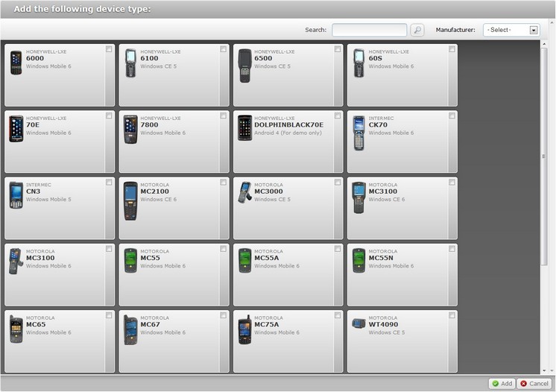
Task: Click the Motorola MC75A device image
Action: click(x=244, y=329)
